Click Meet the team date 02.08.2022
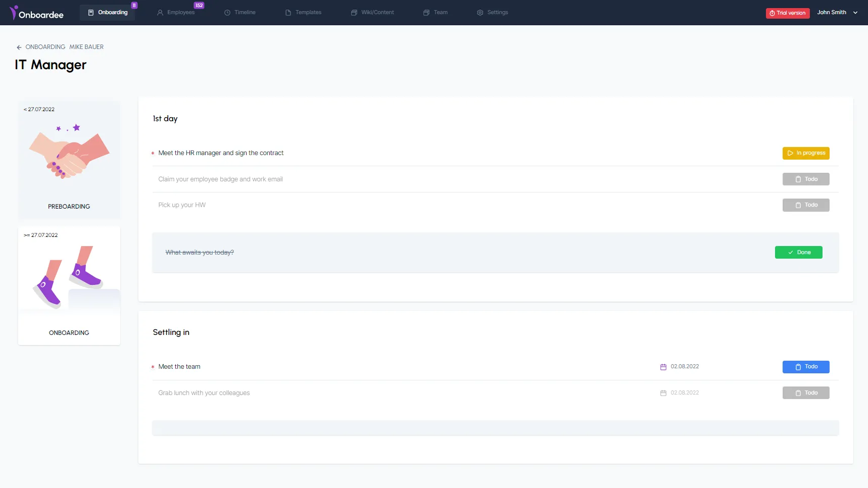This screenshot has height=488, width=868. 685,367
